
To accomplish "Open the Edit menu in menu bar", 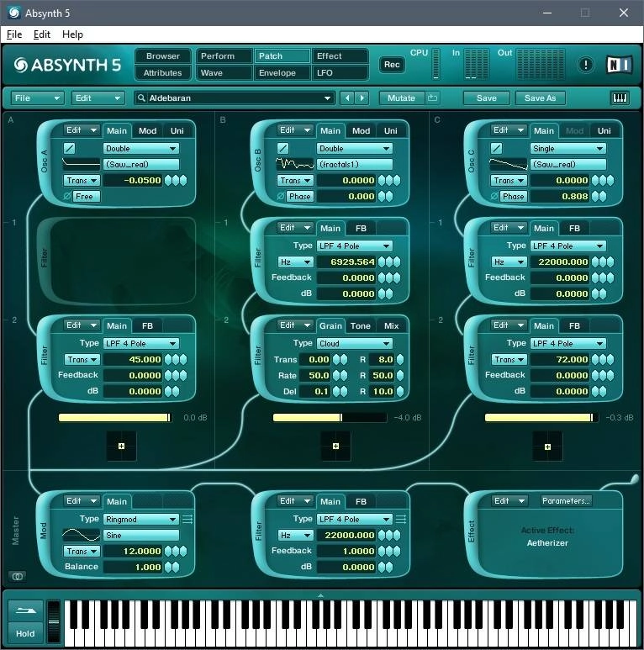I will [42, 34].
